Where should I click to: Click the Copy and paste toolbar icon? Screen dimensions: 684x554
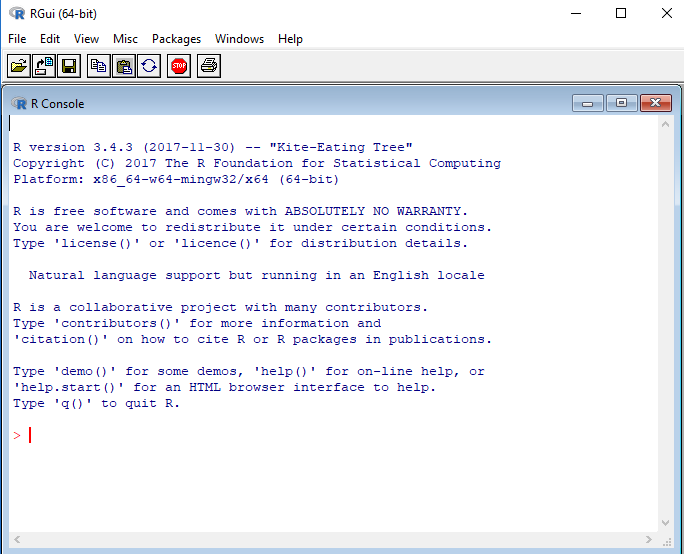[x=149, y=66]
